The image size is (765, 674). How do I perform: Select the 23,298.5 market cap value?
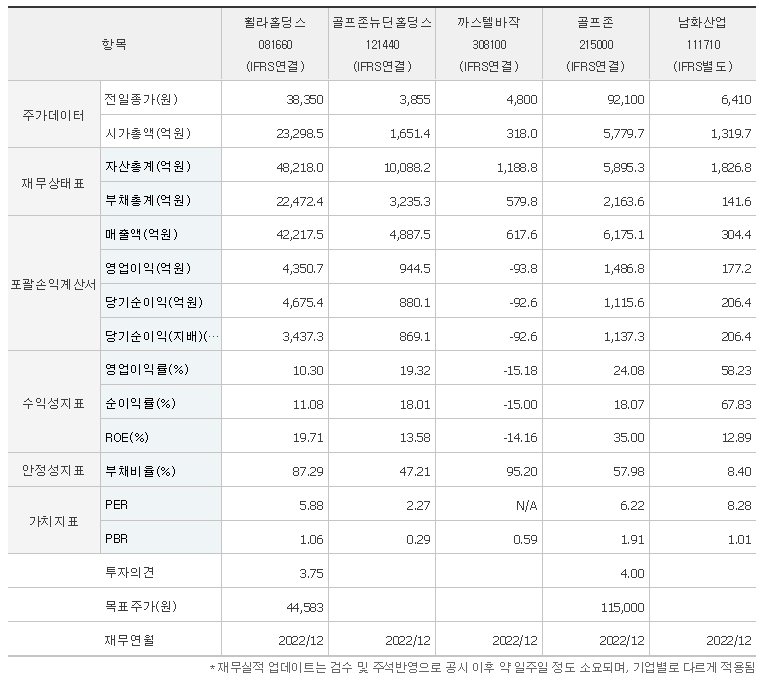pos(300,133)
